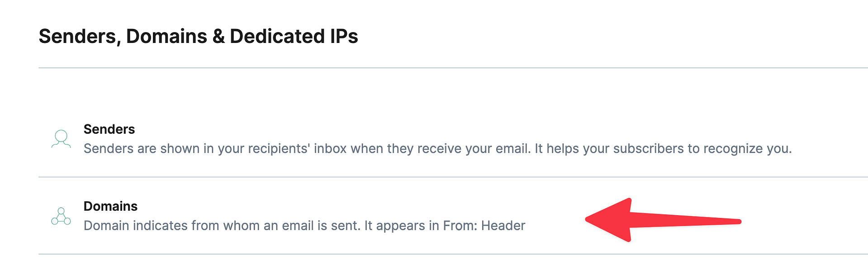Viewport: 868px width, 269px height.
Task: Open the Senders settings heading
Action: 109,129
